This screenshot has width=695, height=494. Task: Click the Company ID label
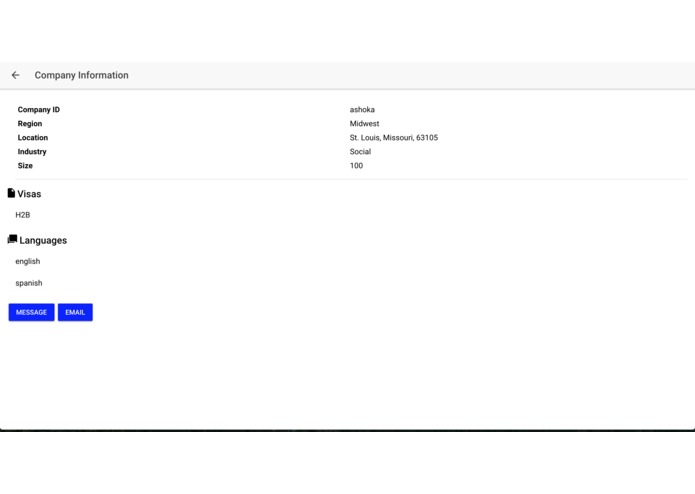pos(39,109)
